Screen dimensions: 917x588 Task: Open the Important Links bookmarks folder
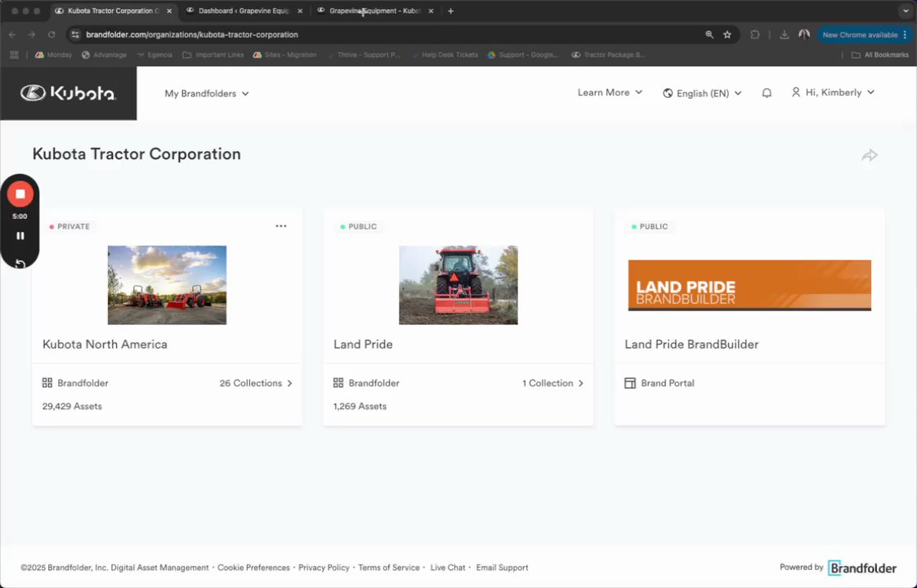point(212,55)
